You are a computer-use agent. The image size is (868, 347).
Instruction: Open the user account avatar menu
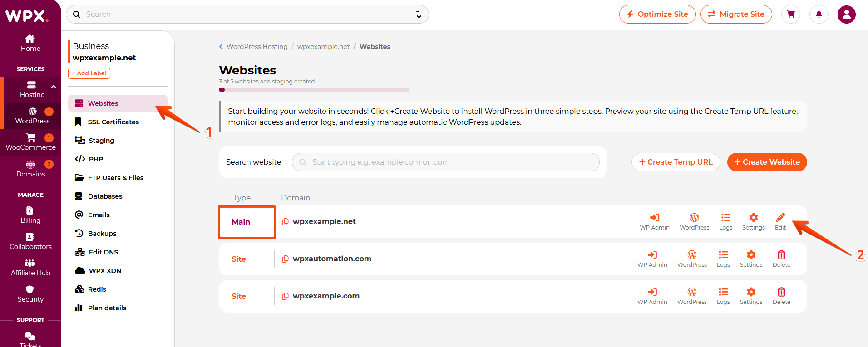(847, 15)
